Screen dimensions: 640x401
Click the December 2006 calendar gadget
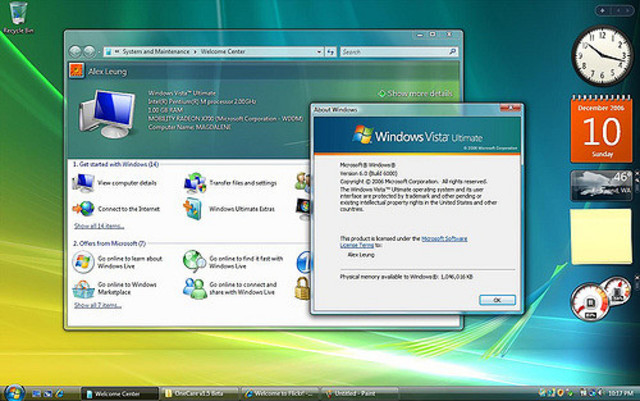602,129
